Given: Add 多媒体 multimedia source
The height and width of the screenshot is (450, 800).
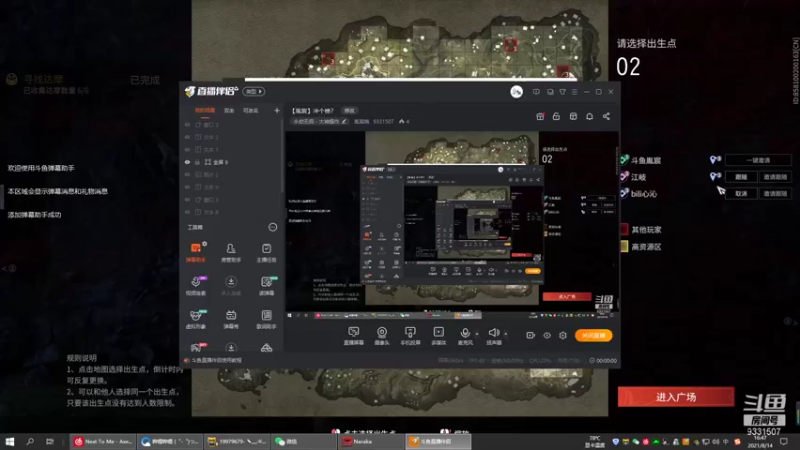Looking at the screenshot, I should 439,336.
